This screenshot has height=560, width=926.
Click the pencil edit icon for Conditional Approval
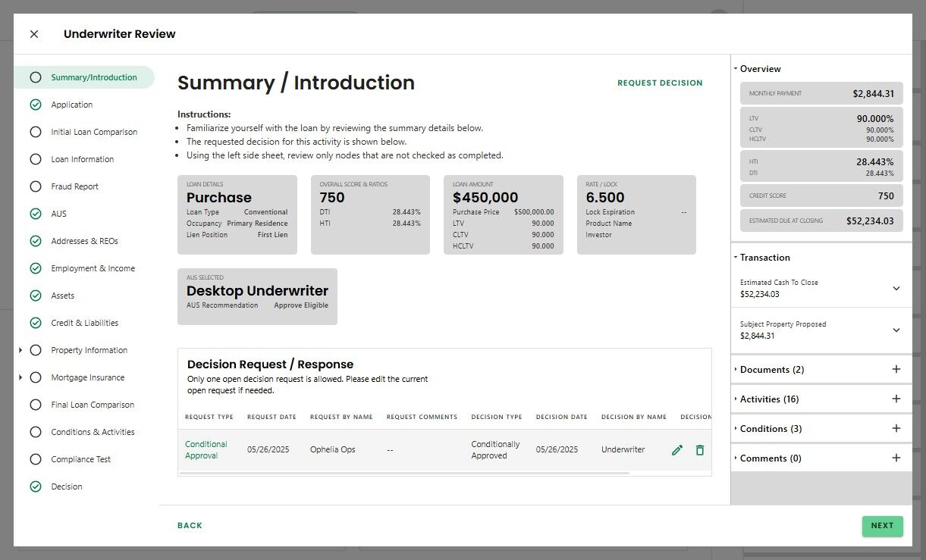pos(677,450)
